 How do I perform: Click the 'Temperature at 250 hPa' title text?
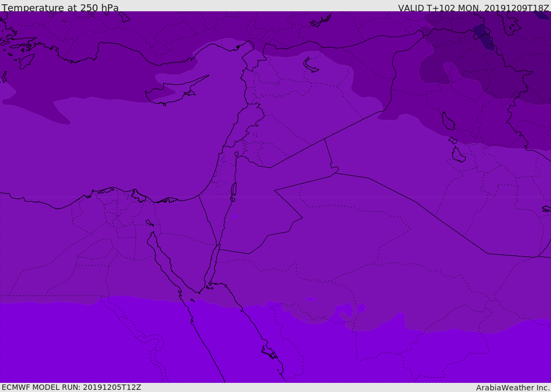click(60, 8)
